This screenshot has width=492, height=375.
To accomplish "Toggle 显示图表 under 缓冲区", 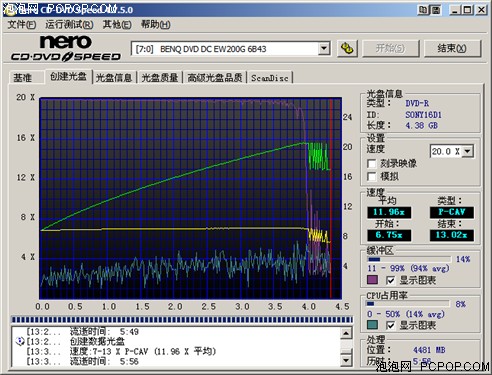I will coord(390,280).
